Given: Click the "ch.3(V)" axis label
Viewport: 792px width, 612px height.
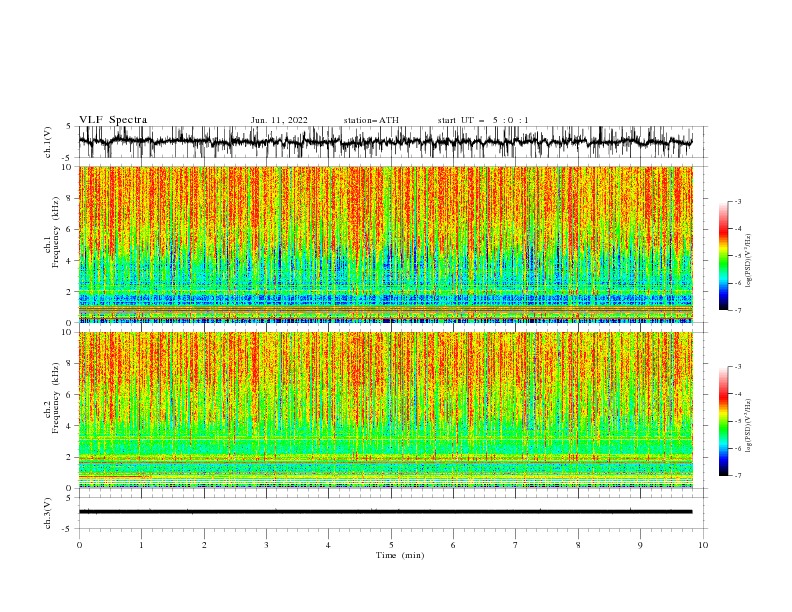Looking at the screenshot, I should pyautogui.click(x=48, y=513).
